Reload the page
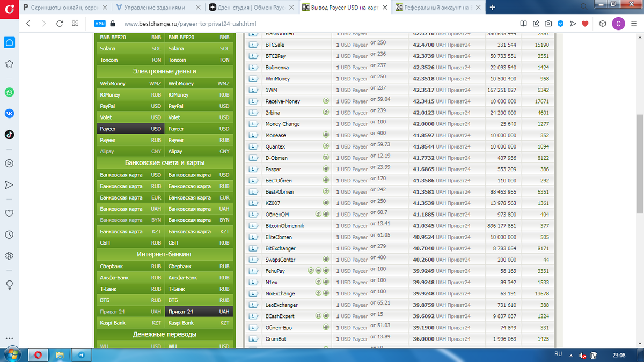This screenshot has height=362, width=644. pyautogui.click(x=60, y=24)
